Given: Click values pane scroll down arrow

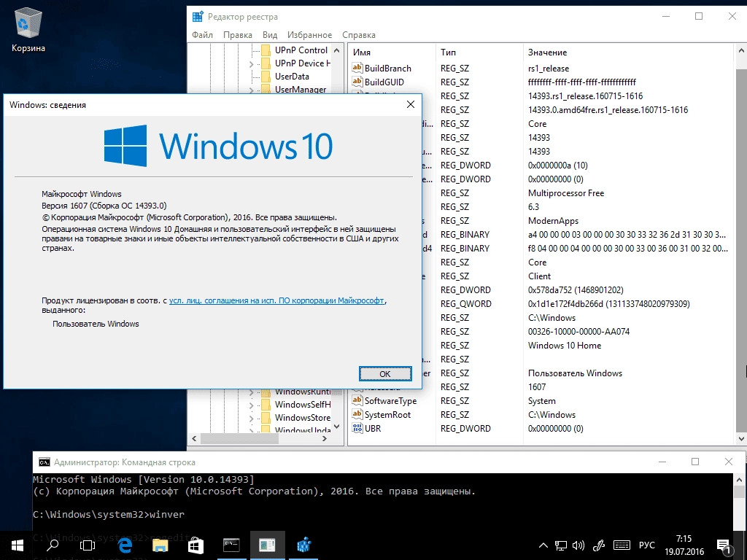Looking at the screenshot, I should tap(741, 438).
